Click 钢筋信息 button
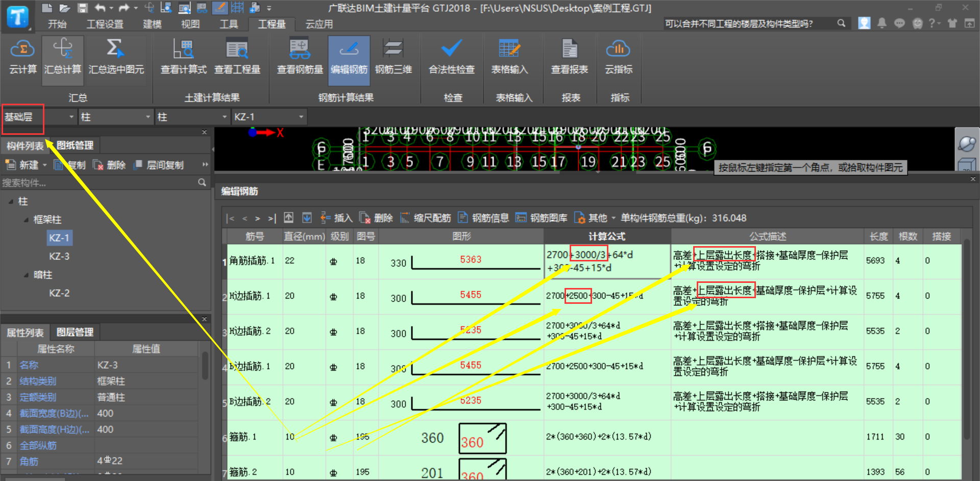The image size is (980, 481). point(484,218)
